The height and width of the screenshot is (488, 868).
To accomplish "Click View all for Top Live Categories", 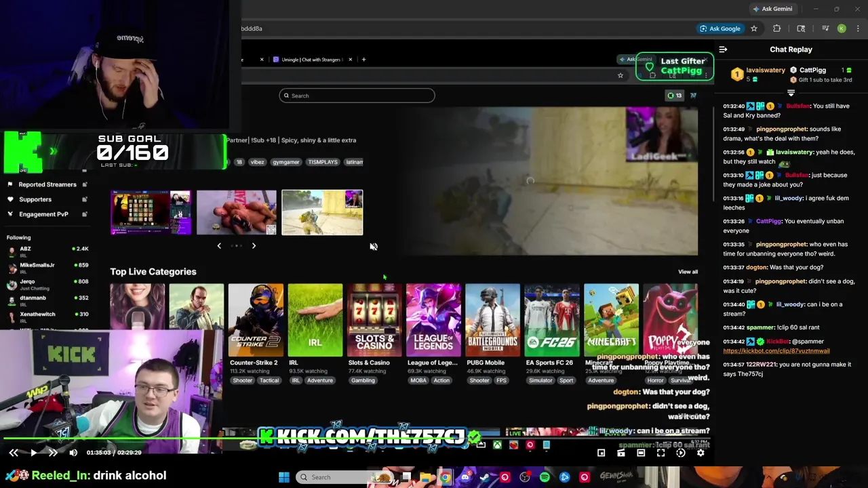I will [x=688, y=272].
